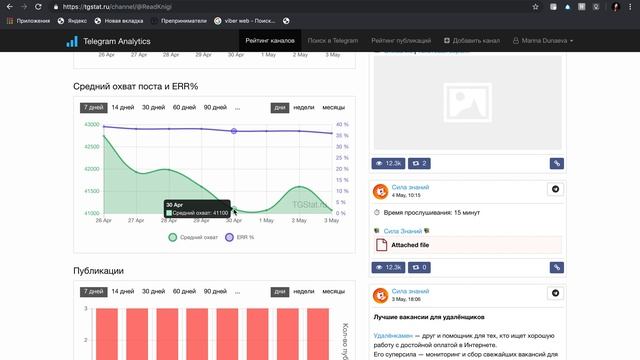Open Рейтинг каналов nav tab
This screenshot has width=640, height=360.
[x=270, y=41]
